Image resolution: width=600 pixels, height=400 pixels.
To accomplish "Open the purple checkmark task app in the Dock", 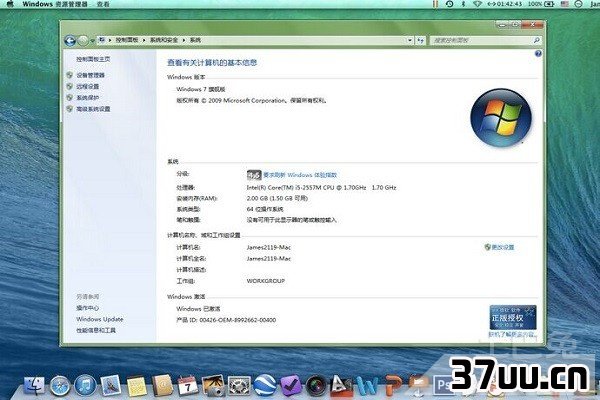I will pos(290,385).
